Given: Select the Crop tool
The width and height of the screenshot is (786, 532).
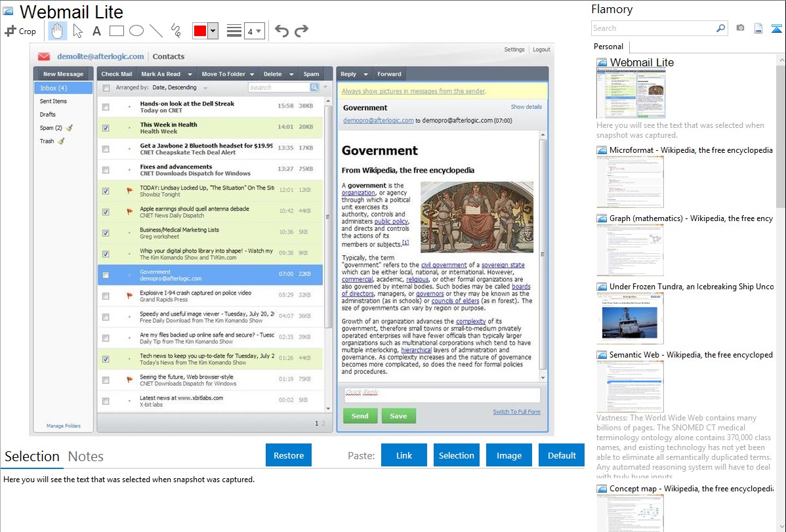Looking at the screenshot, I should [20, 31].
